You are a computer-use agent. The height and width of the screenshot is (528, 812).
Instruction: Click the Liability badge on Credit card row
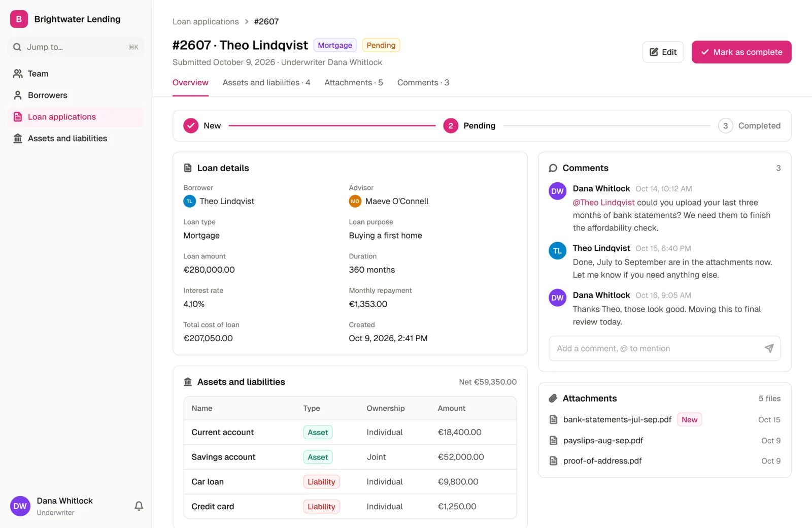pyautogui.click(x=321, y=507)
